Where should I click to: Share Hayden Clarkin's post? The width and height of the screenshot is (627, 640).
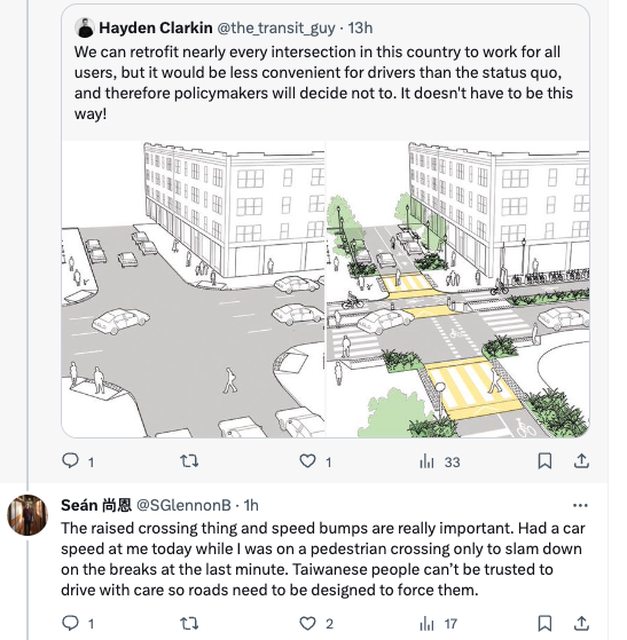pyautogui.click(x=581, y=461)
